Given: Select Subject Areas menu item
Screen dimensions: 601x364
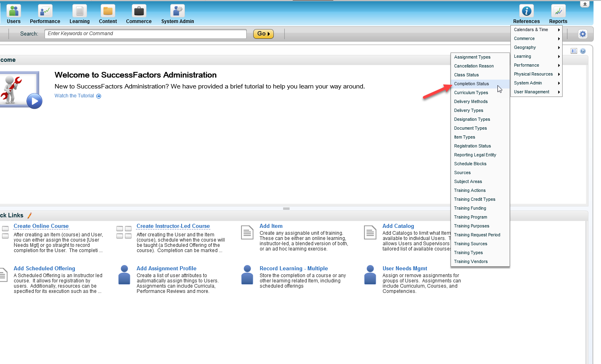Looking at the screenshot, I should pyautogui.click(x=480, y=182).
